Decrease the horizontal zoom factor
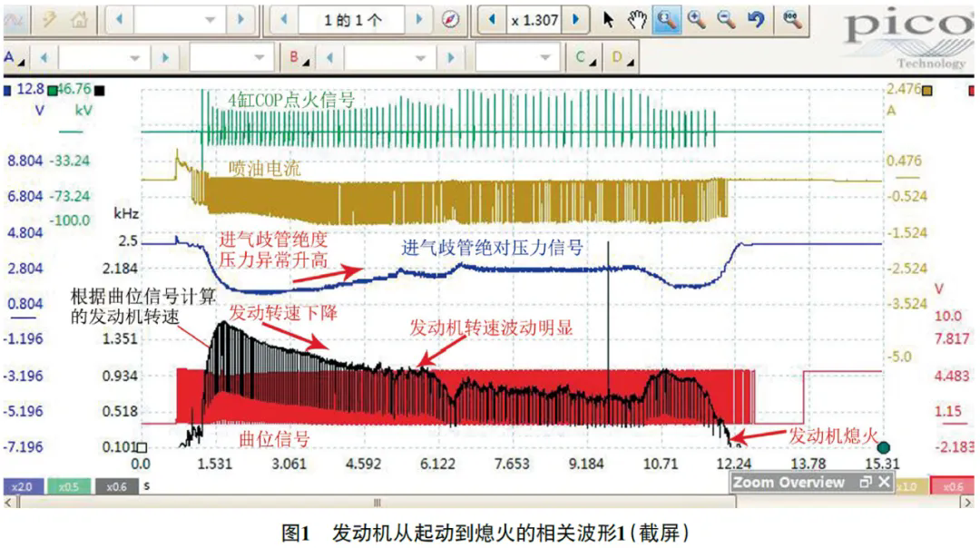The height and width of the screenshot is (548, 980). [492, 20]
